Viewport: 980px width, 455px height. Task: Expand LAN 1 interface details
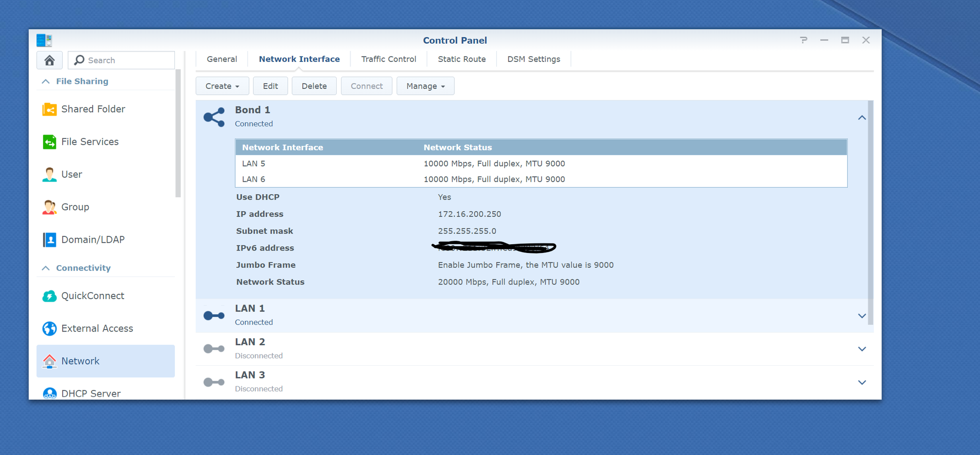(x=861, y=316)
